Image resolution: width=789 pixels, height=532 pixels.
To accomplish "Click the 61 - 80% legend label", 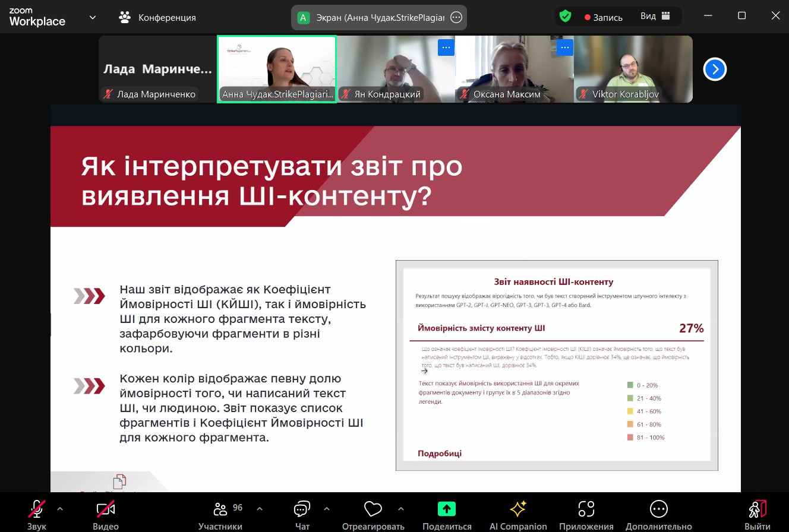I will 649,425.
